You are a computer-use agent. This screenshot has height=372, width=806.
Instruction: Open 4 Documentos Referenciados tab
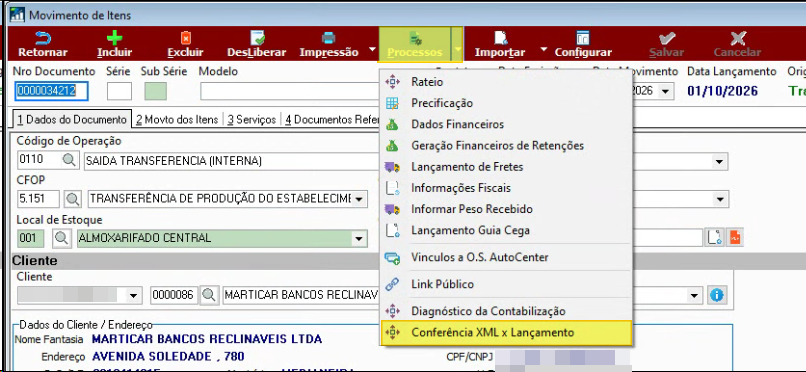tap(332, 120)
